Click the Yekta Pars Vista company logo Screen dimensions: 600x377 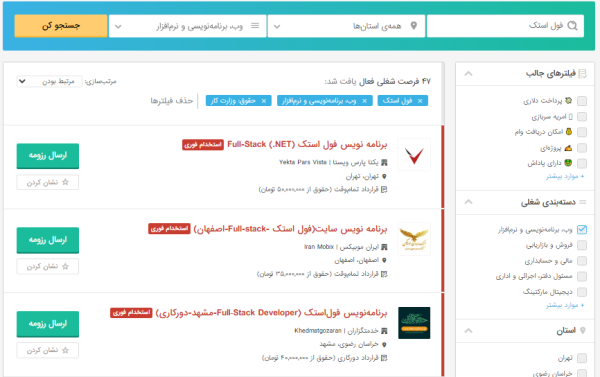pyautogui.click(x=414, y=155)
